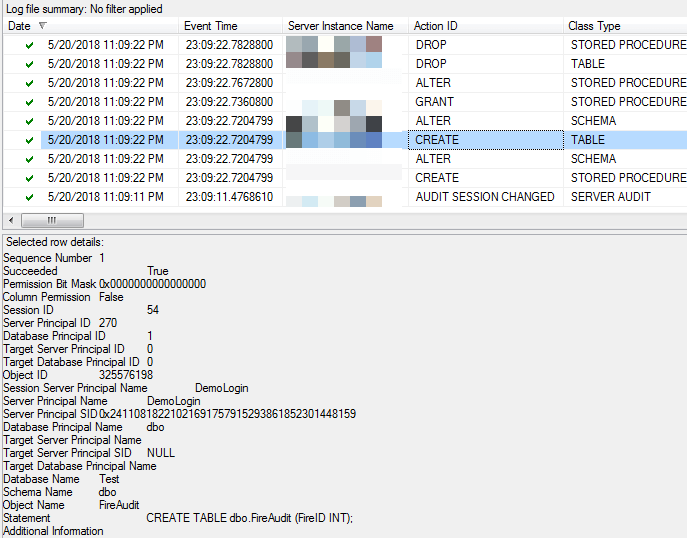This screenshot has height=538, width=687.
Task: Click the green checkmark on the GRANT row
Action: [x=30, y=102]
